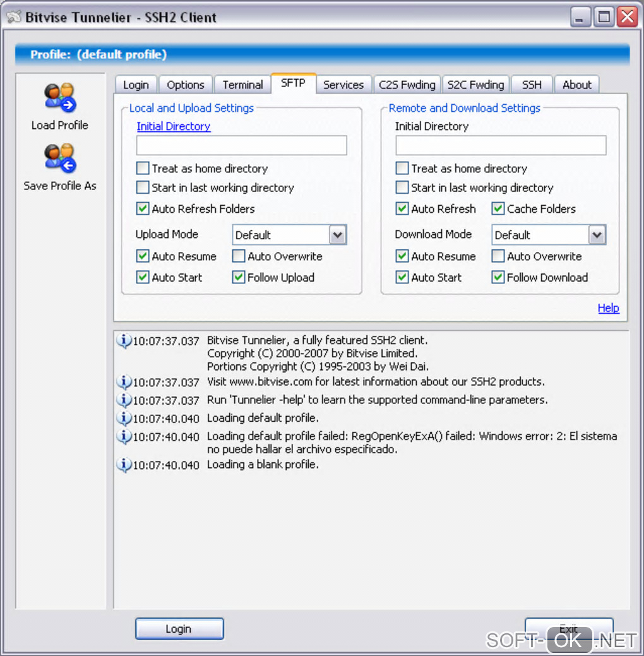
Task: Click the Save Profile As icon
Action: coord(60,158)
